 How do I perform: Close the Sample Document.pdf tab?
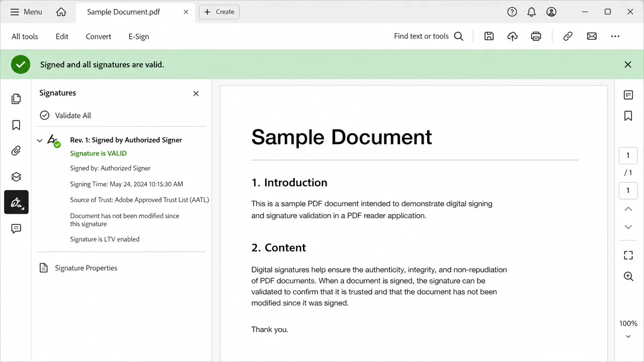pos(186,12)
